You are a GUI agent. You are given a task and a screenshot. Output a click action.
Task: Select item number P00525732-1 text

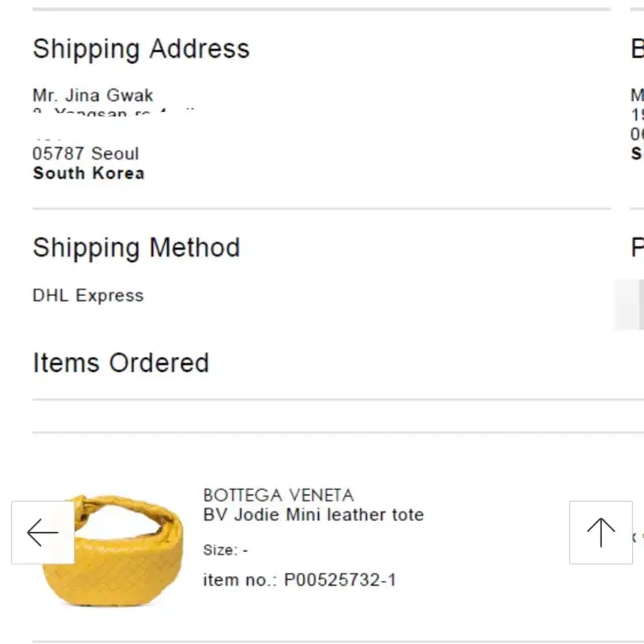coord(299,580)
